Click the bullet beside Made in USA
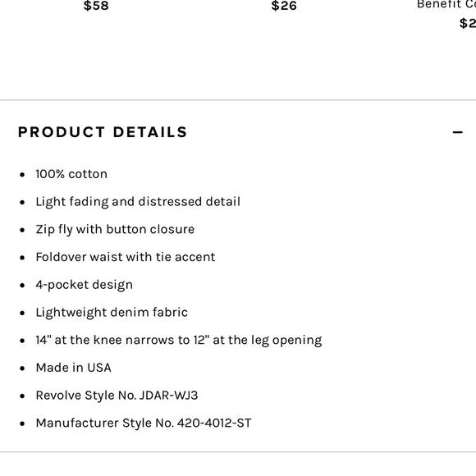476x476 pixels. (x=22, y=368)
